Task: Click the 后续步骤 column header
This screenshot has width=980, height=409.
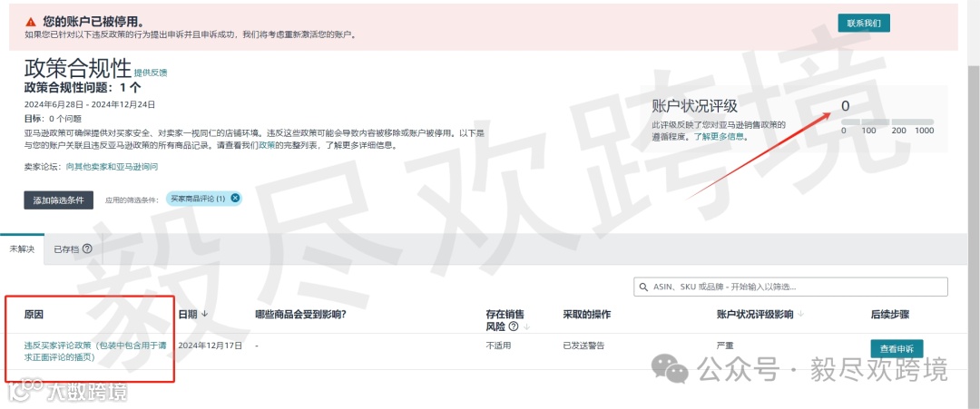Action: (889, 314)
